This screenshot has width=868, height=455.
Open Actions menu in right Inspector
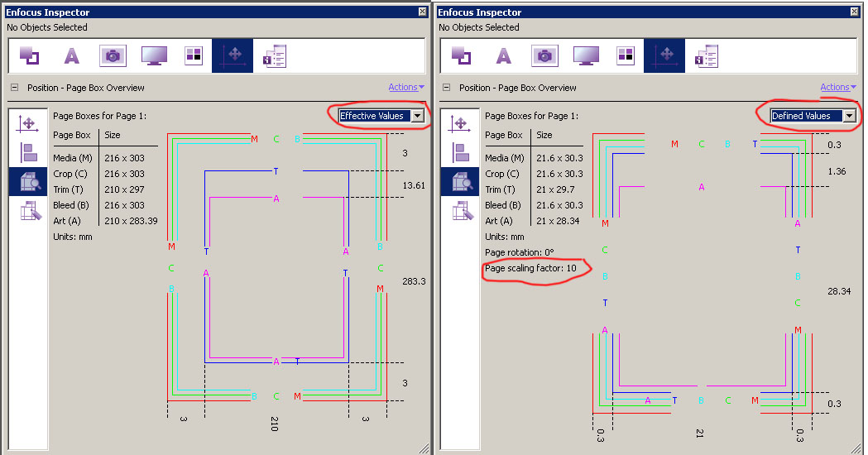point(837,87)
